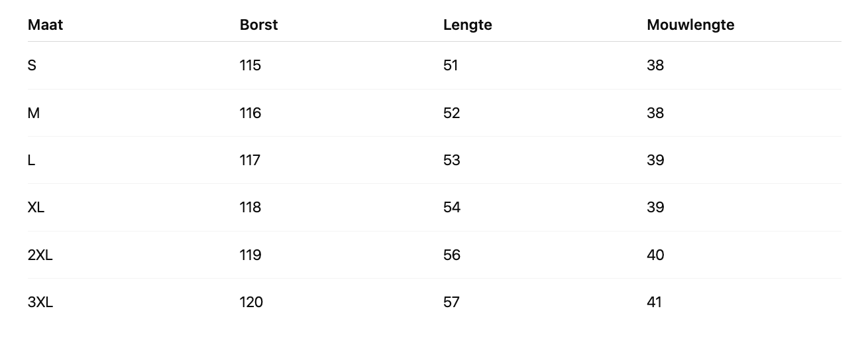Click the 3XL size row label
868x337 pixels.
pos(40,303)
